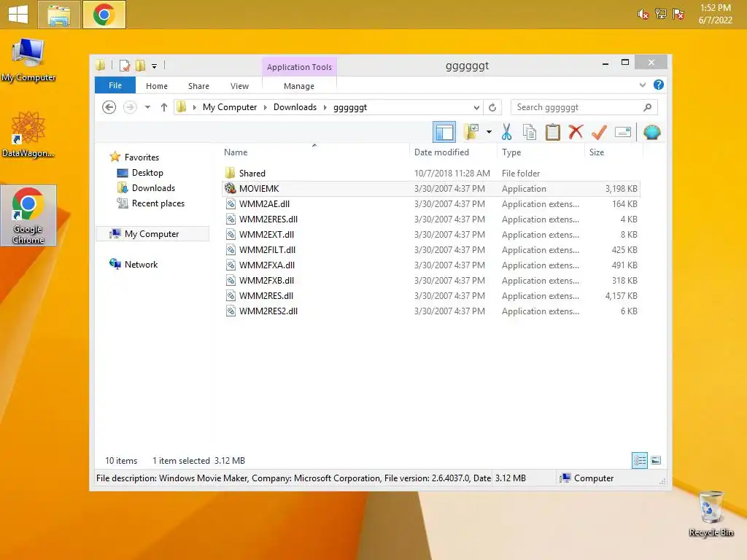Switch to the Share ribbon tab
The image size is (747, 560).
pos(198,86)
